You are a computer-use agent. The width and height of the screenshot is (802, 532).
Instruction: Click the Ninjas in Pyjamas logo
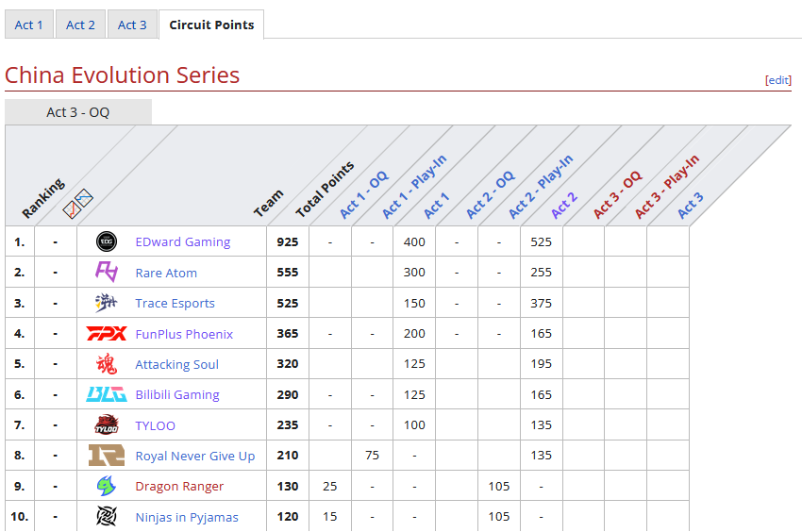click(x=107, y=516)
